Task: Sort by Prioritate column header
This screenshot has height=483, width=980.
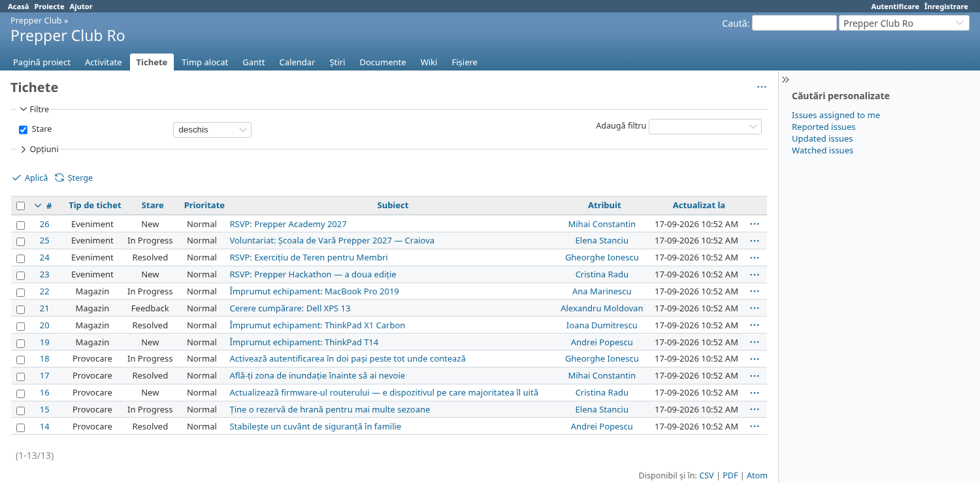Action: [x=204, y=206]
